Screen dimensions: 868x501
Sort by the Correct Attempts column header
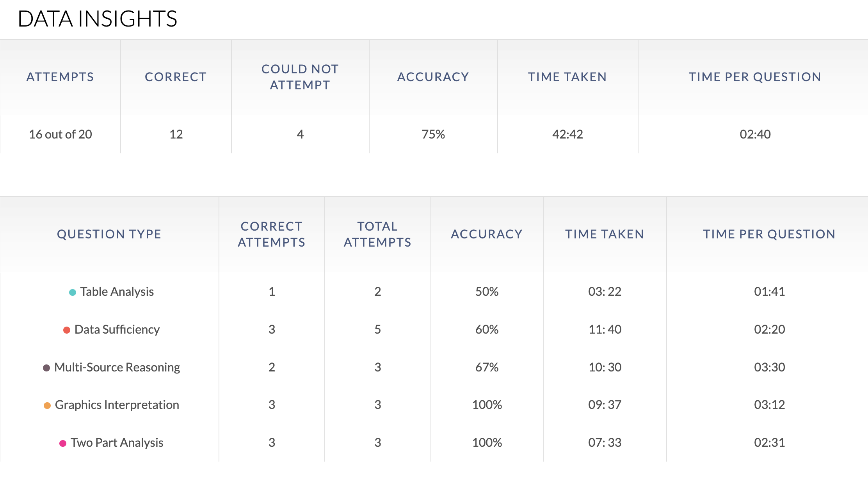click(x=272, y=234)
